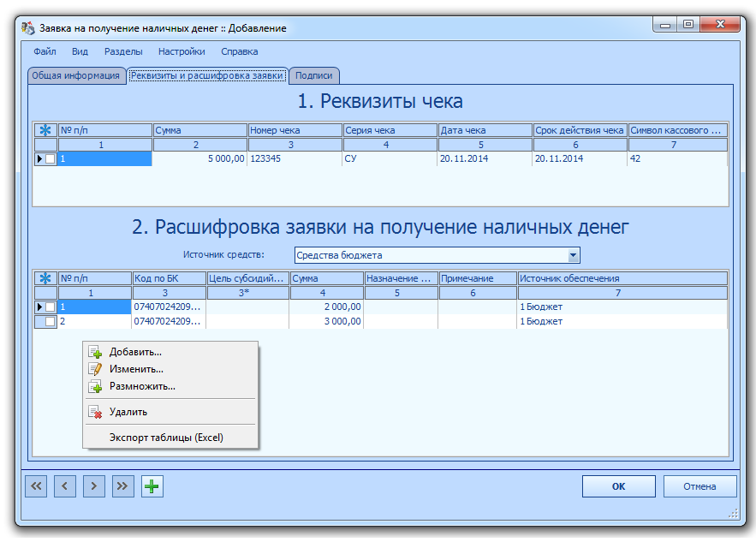Select the 5 000,00 sum cell
Viewport: 756px width, 542px height.
(x=199, y=158)
